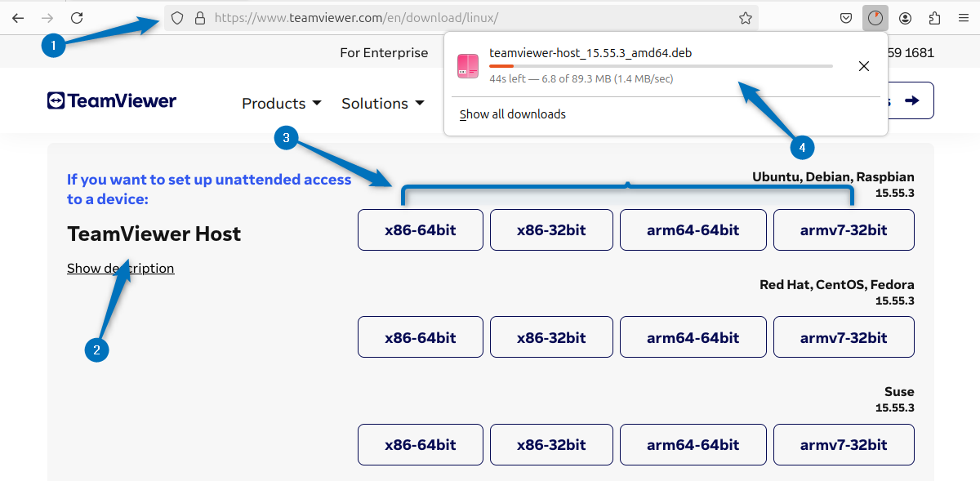
Task: Click the browser back arrow
Action: click(x=17, y=17)
